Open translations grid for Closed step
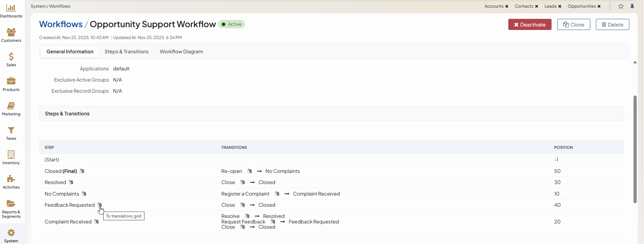The width and height of the screenshot is (644, 244). (82, 171)
